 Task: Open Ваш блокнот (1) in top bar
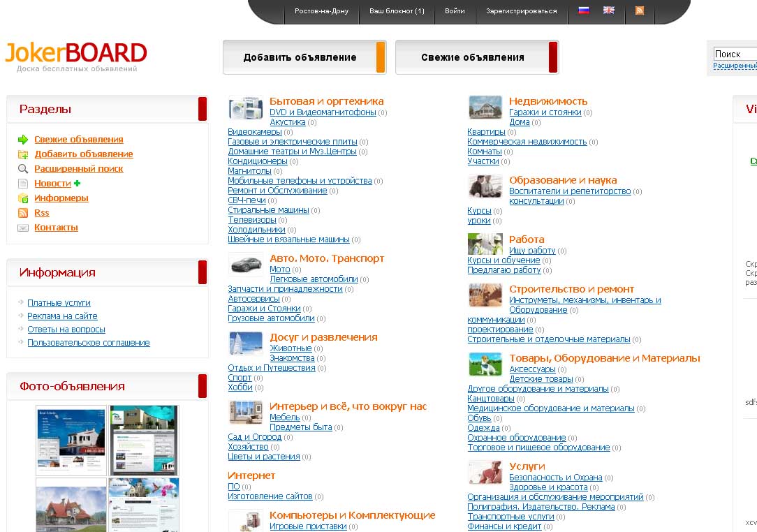[x=397, y=10]
